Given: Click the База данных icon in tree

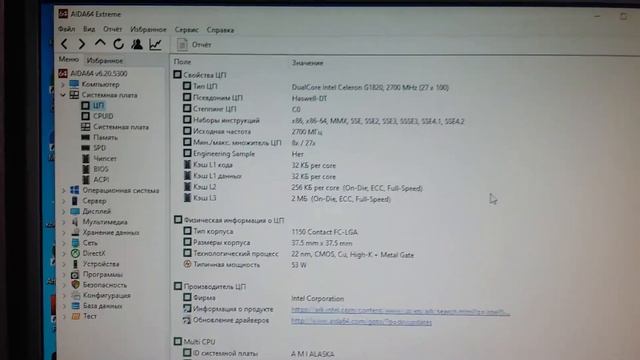Looking at the screenshot, I should pos(75,306).
